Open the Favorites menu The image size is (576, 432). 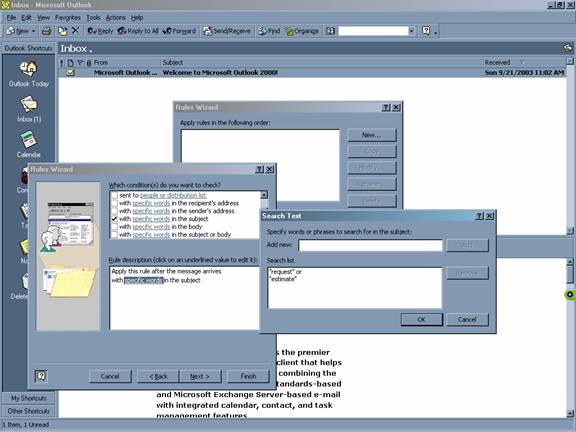click(68, 17)
